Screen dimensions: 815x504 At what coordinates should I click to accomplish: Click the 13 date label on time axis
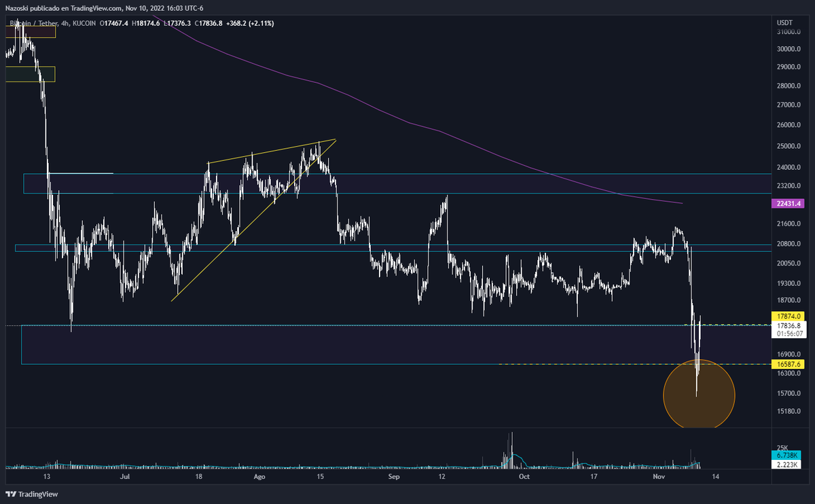click(46, 477)
